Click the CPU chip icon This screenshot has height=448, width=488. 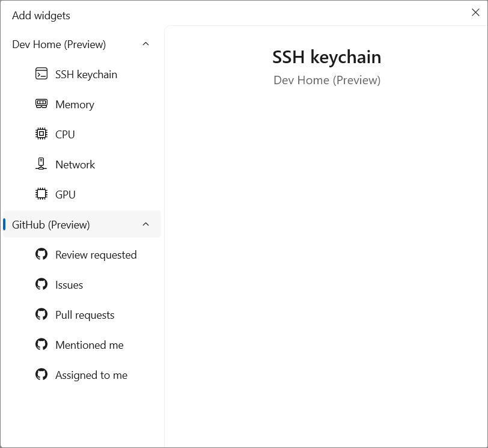(x=41, y=134)
